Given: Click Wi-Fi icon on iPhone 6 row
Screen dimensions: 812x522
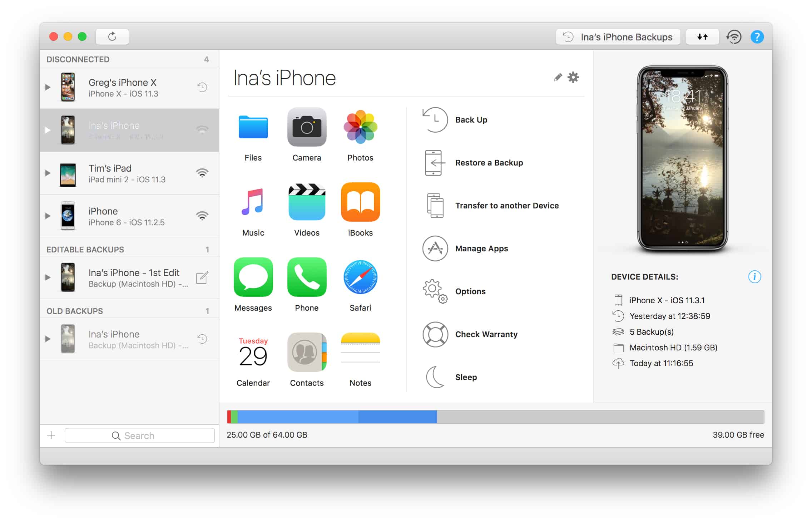Looking at the screenshot, I should (x=202, y=216).
